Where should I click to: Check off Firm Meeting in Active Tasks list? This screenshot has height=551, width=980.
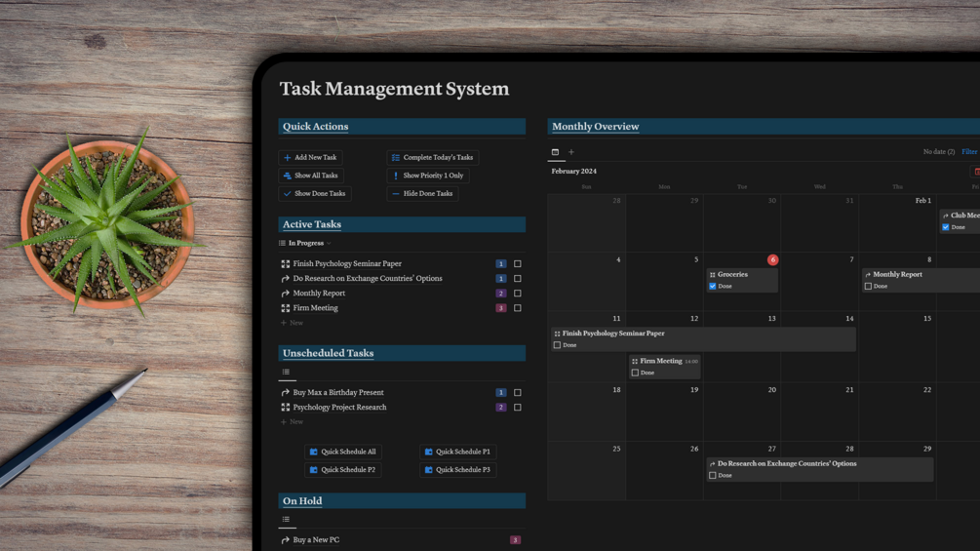518,308
